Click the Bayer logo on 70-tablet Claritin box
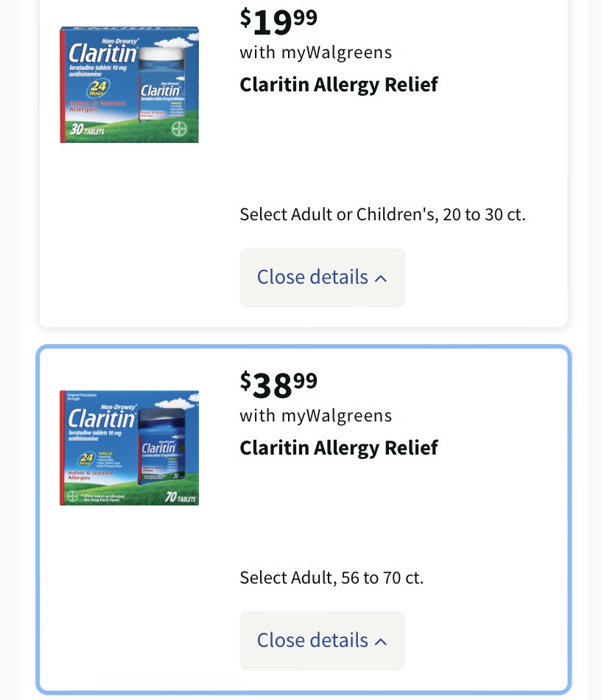Viewport: 610px width, 700px height. click(x=72, y=496)
